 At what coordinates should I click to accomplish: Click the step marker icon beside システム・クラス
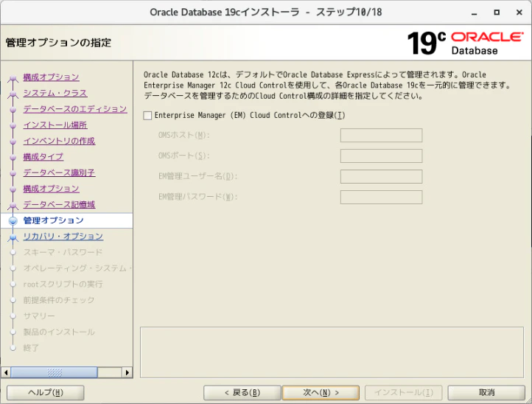point(13,94)
